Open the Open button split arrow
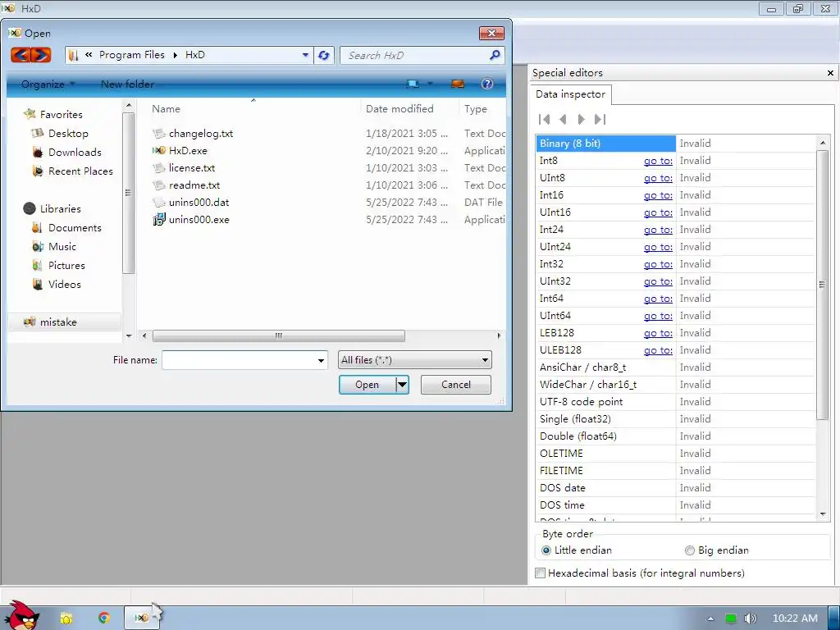Image resolution: width=840 pixels, height=630 pixels. (402, 385)
